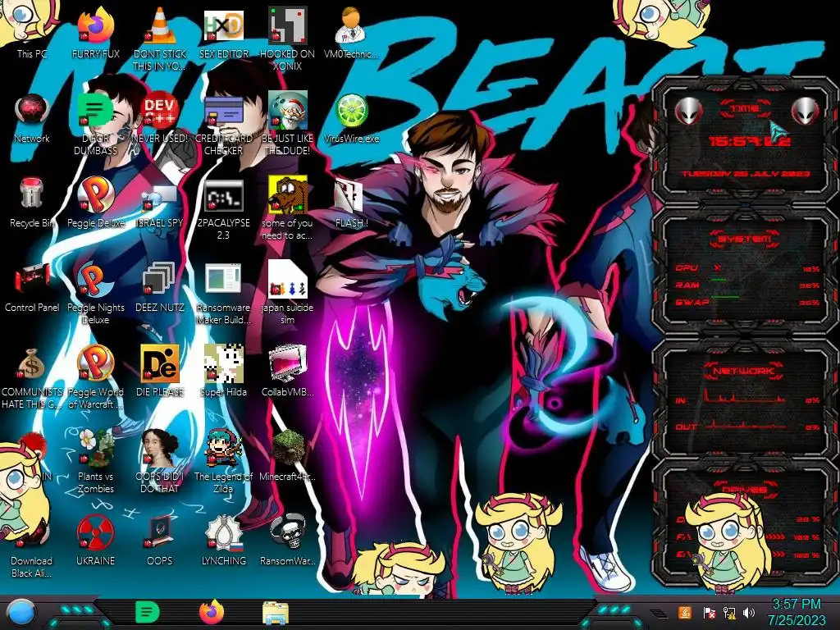This screenshot has width=840, height=630.
Task: Open the VM0Technic... desktop icon
Action: coord(351,32)
